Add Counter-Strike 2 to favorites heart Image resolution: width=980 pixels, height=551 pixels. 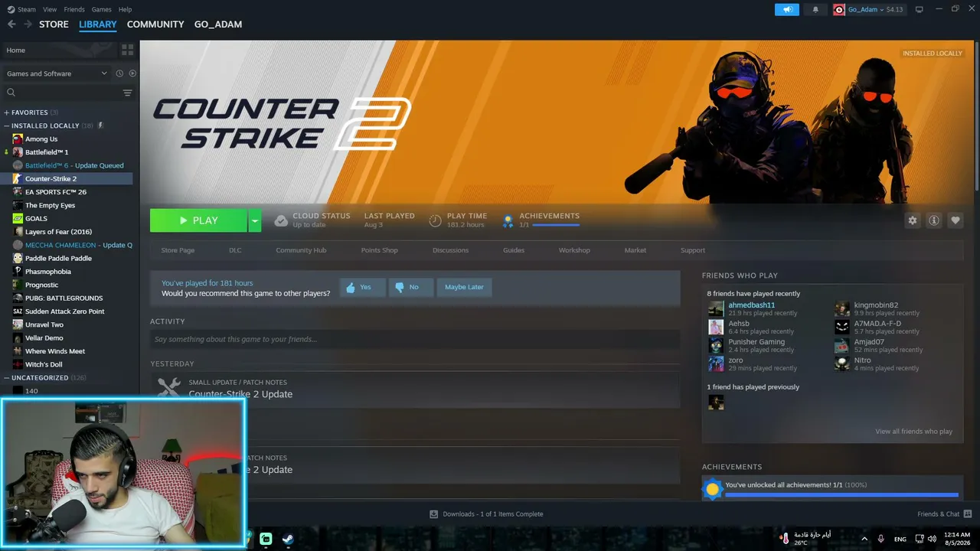[x=955, y=220]
